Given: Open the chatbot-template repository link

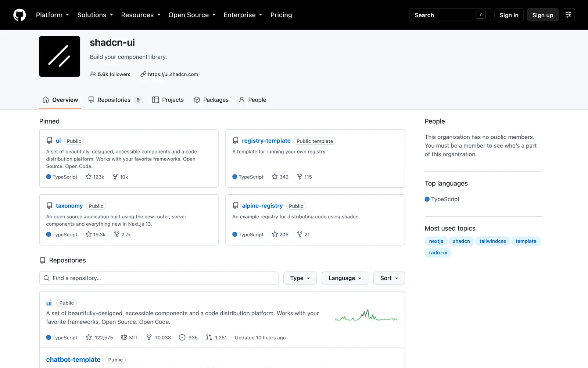Looking at the screenshot, I should coord(73,360).
